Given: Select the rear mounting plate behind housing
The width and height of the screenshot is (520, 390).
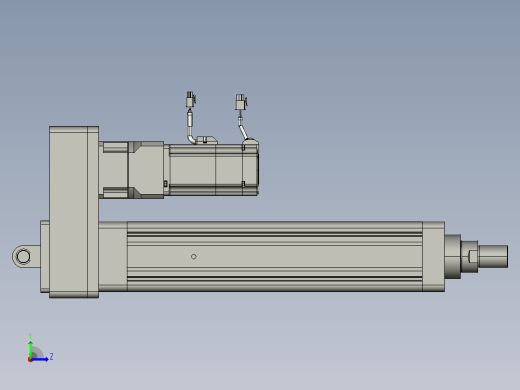Looking at the screenshot, I should [45, 256].
